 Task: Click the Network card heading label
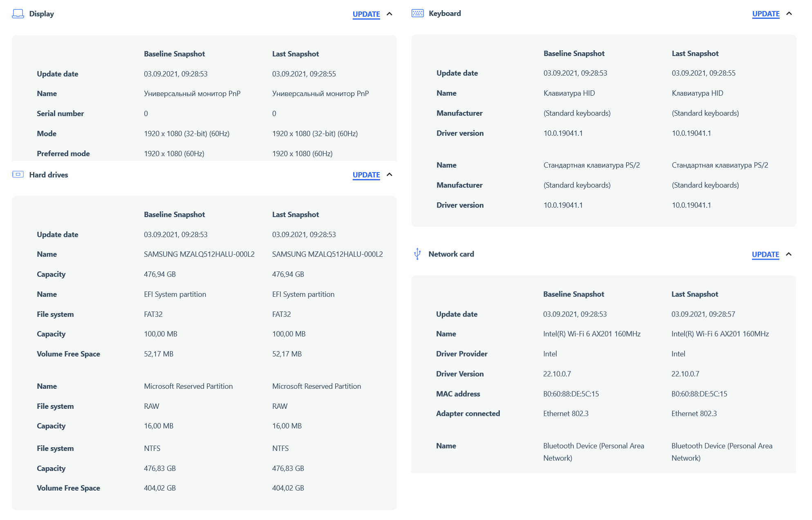pyautogui.click(x=451, y=254)
